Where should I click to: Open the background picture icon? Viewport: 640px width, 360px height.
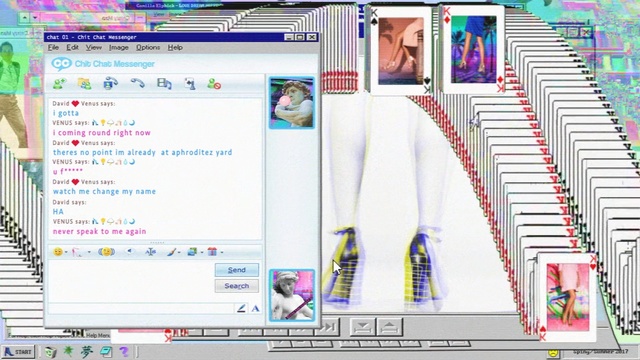coord(192,252)
